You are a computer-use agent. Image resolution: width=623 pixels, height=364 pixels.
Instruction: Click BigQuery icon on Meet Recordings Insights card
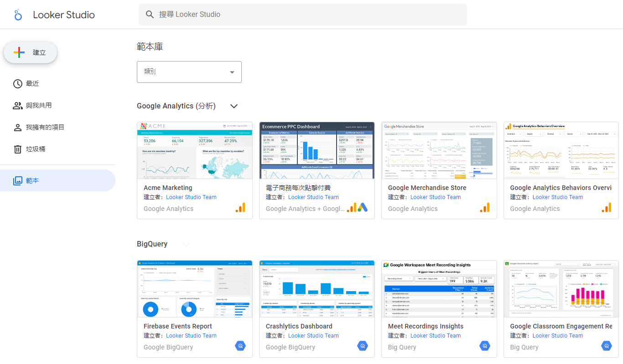pyautogui.click(x=485, y=346)
